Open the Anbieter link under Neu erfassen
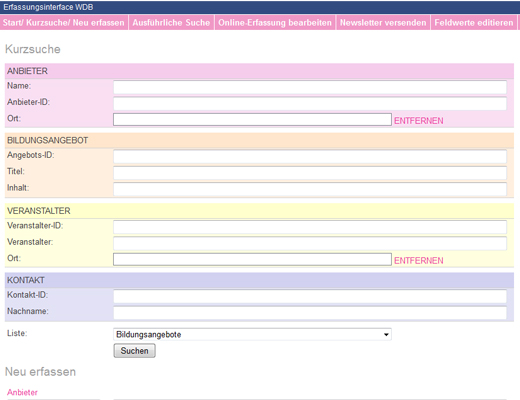520x400 pixels. [x=22, y=392]
